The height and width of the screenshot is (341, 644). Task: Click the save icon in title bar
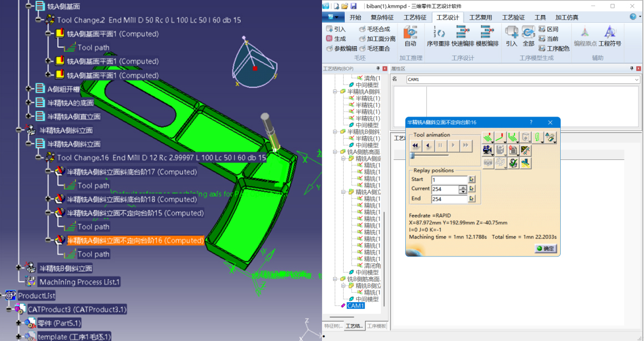(x=353, y=6)
